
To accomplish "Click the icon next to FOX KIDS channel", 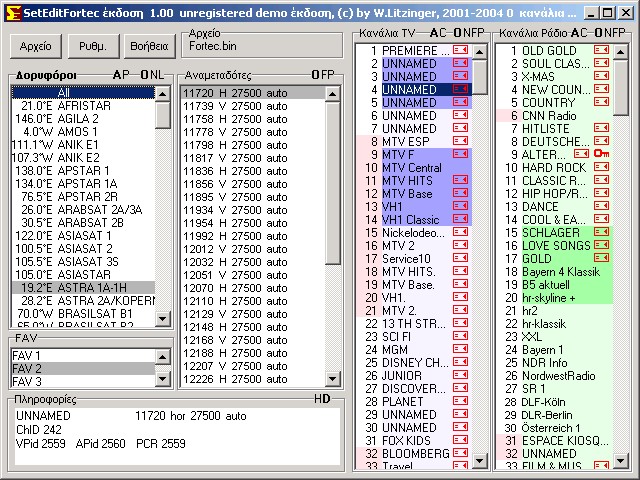I will point(461,440).
